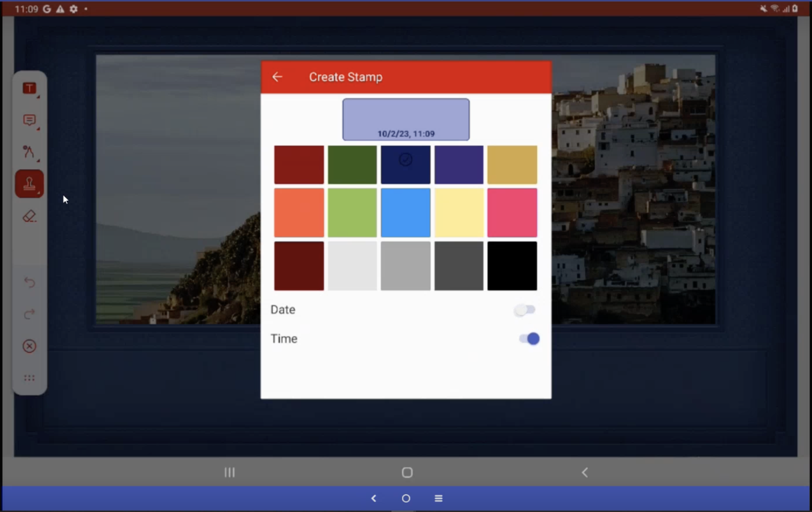Select the Eraser tool

tap(29, 216)
